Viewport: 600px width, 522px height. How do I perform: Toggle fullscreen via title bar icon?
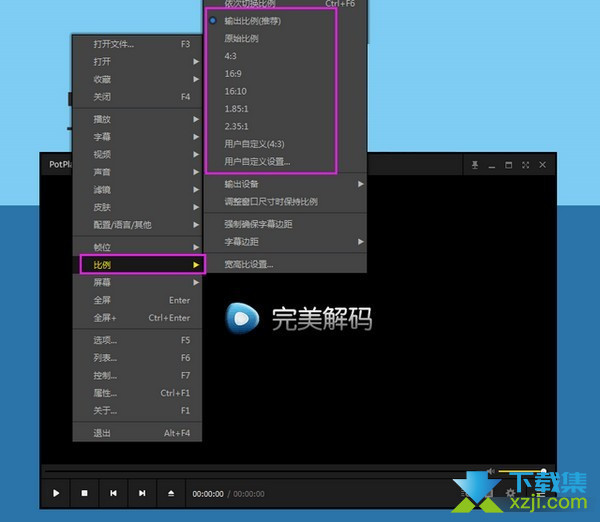coord(525,165)
